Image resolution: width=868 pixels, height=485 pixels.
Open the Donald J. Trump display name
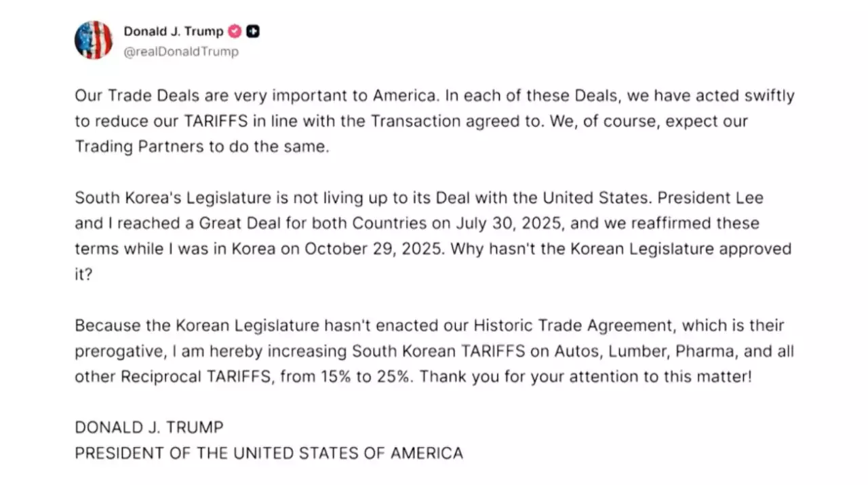coord(173,31)
